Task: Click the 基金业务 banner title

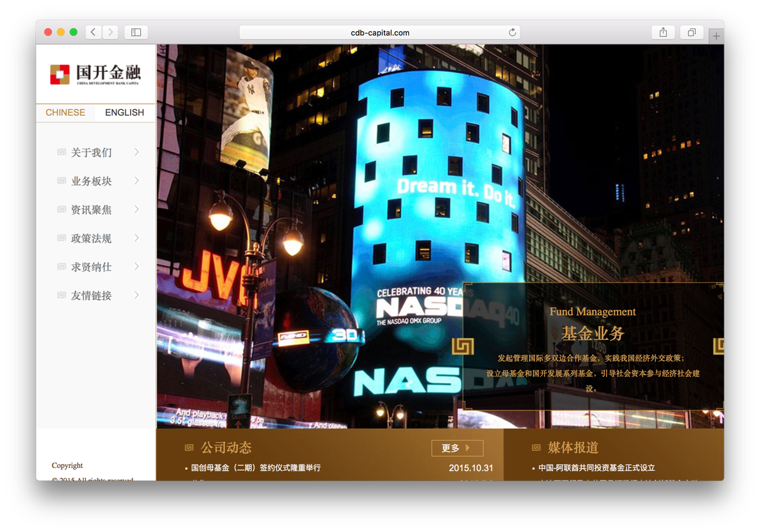Action: [593, 334]
